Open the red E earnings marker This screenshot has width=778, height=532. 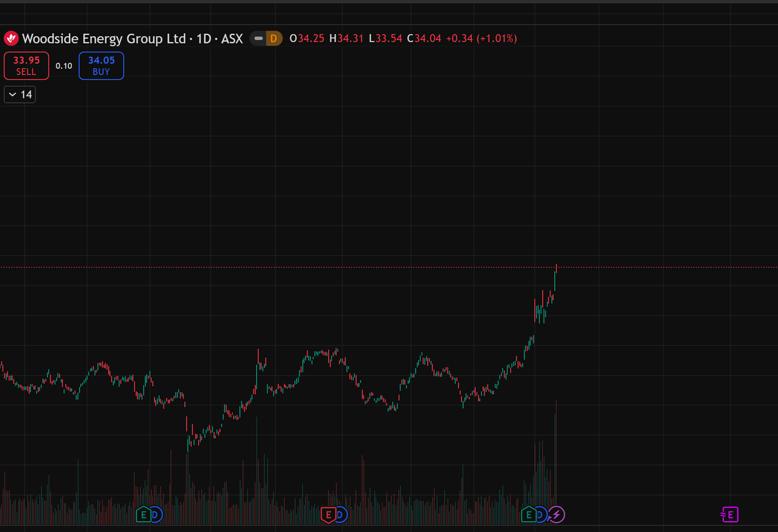328,515
